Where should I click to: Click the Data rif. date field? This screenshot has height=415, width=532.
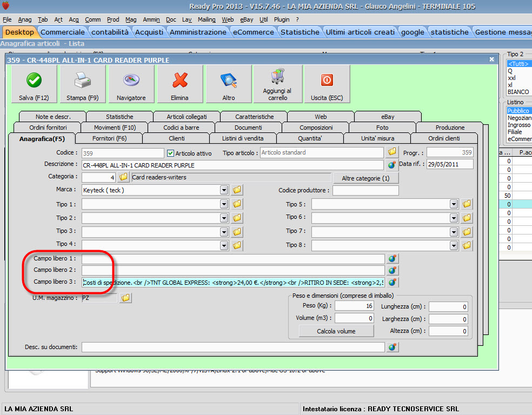click(450, 164)
